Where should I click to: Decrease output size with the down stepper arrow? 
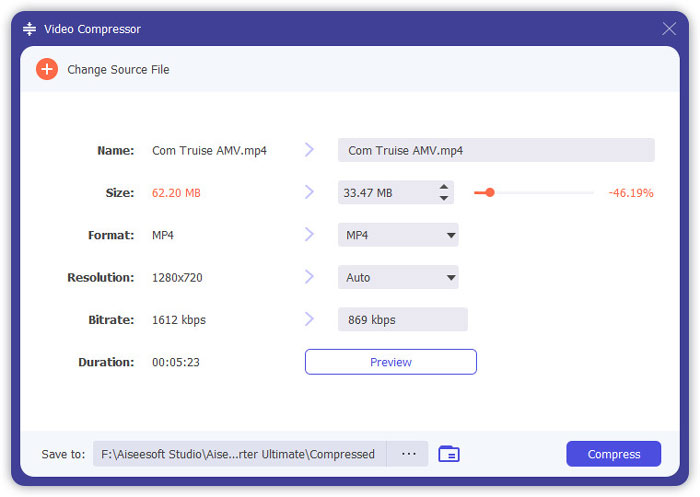[x=444, y=198]
